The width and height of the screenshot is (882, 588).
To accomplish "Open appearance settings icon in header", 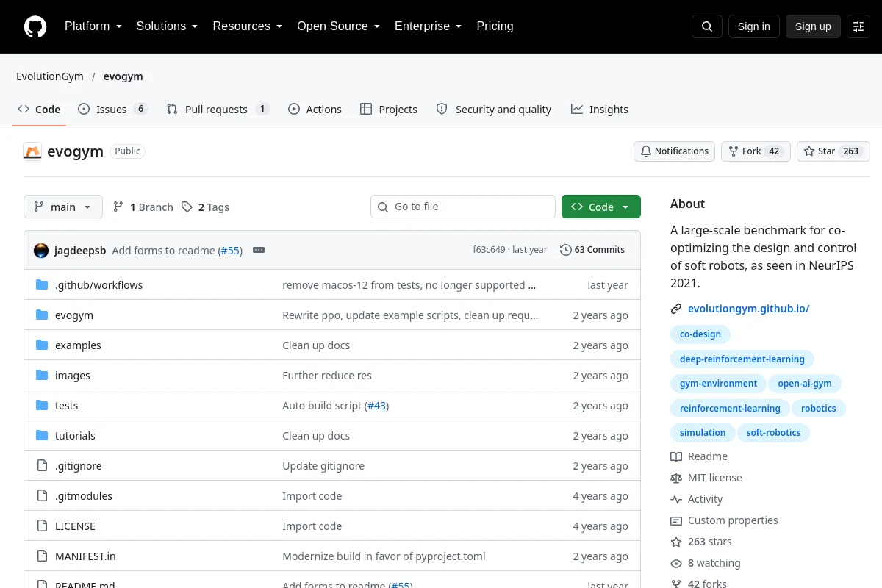I will pos(858,26).
